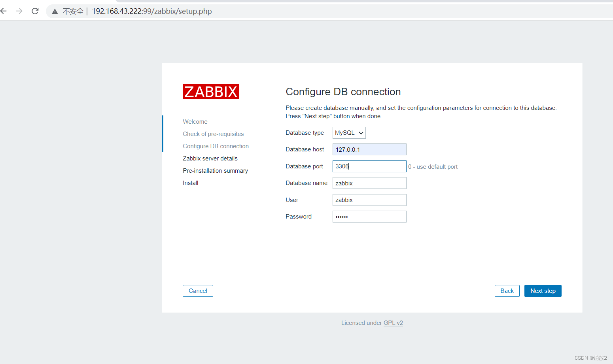
Task: Open the Database type MySQL dropdown
Action: tap(349, 133)
